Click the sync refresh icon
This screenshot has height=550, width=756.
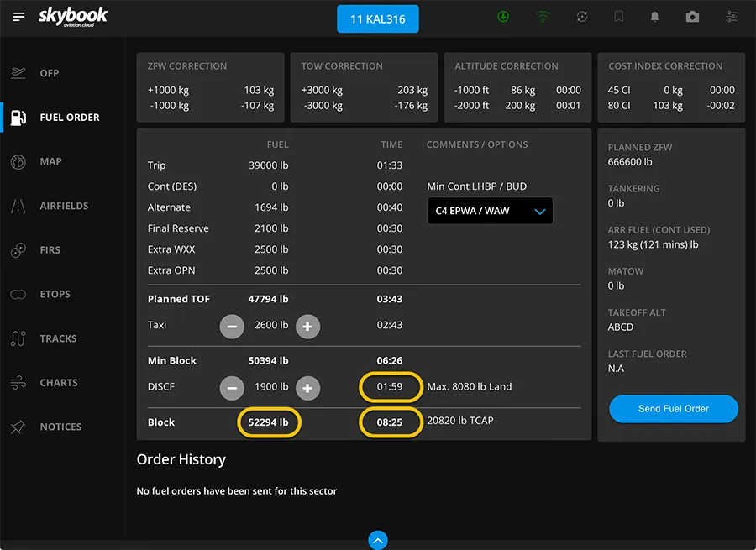click(581, 17)
